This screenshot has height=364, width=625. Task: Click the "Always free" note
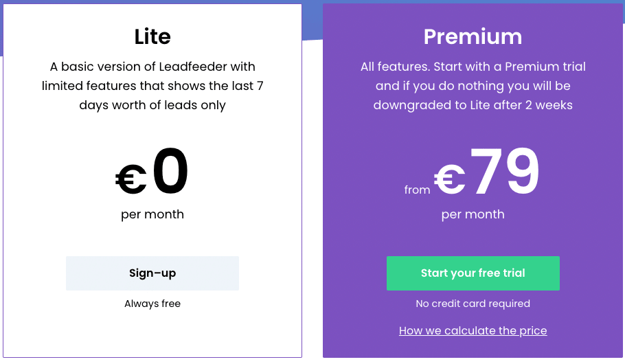click(152, 304)
